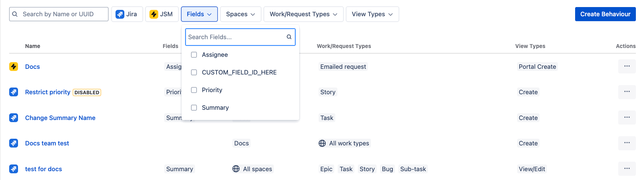The image size is (644, 180).
Task: Open the Docs behaviour link
Action: (x=33, y=67)
